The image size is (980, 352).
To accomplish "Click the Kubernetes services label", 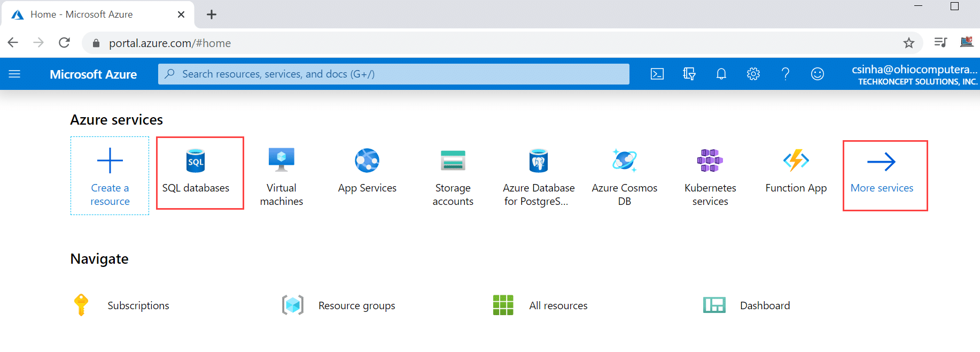I will point(710,195).
